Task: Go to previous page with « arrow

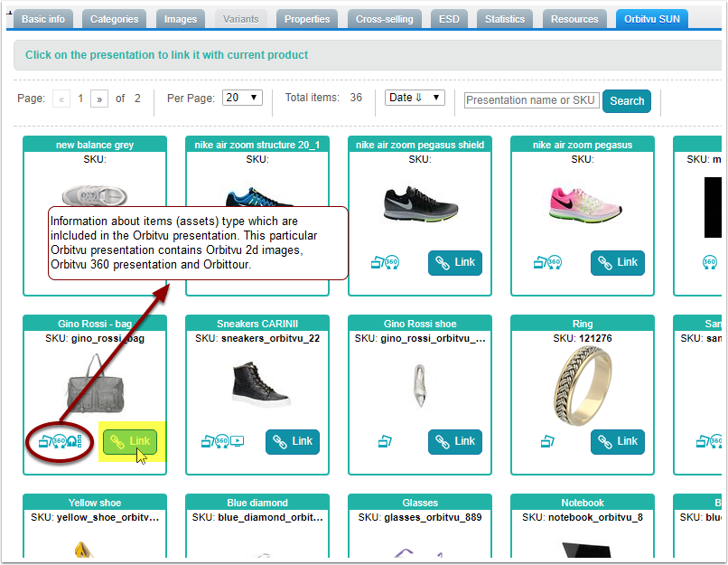Action: tap(61, 99)
